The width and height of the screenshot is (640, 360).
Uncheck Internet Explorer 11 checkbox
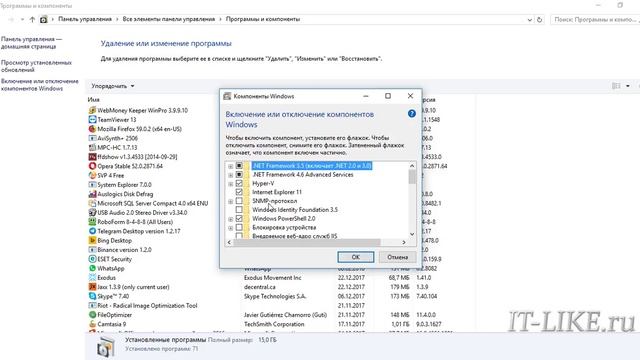tap(239, 192)
